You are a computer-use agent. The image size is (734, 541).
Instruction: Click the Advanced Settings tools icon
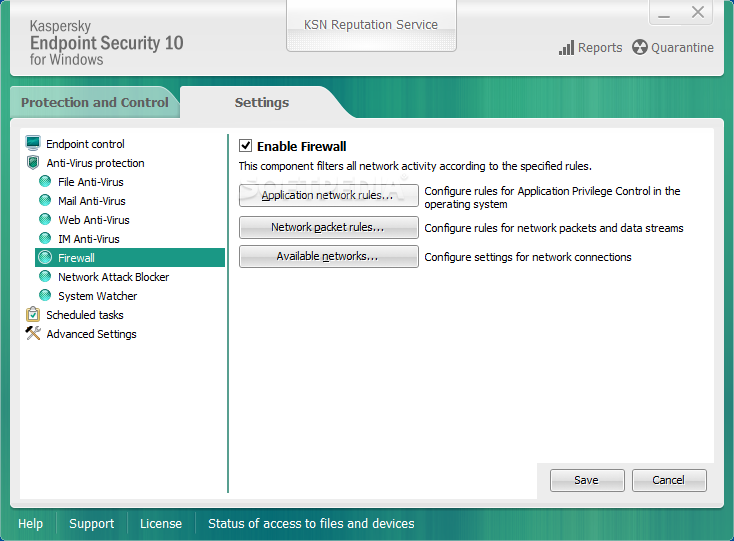click(33, 333)
